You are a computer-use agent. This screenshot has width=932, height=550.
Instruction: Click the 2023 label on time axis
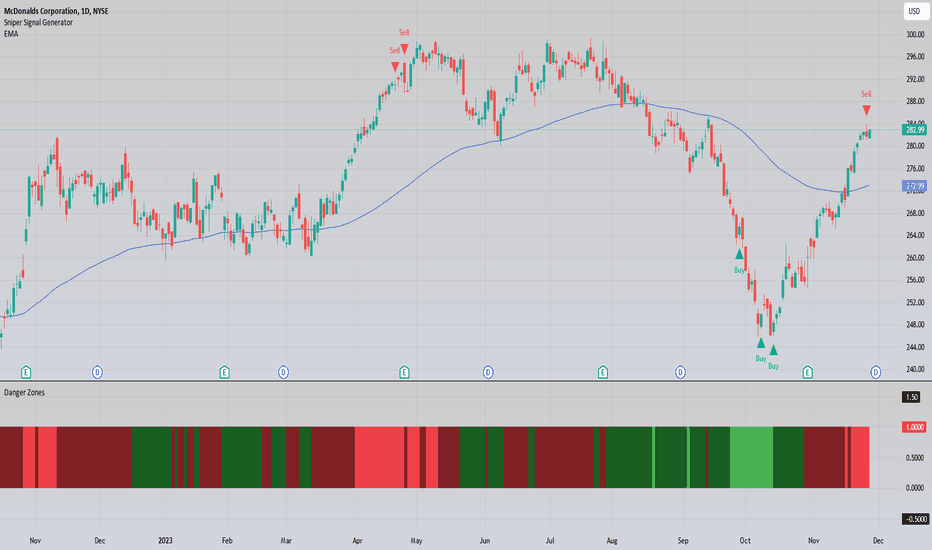pyautogui.click(x=165, y=540)
